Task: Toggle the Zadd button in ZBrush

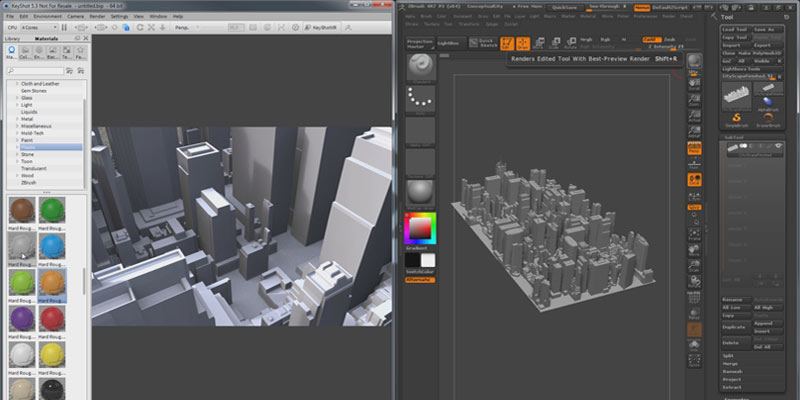Action: point(650,39)
